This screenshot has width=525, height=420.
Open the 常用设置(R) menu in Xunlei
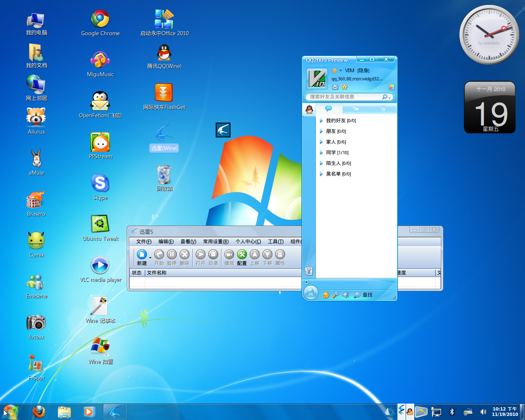(x=216, y=242)
